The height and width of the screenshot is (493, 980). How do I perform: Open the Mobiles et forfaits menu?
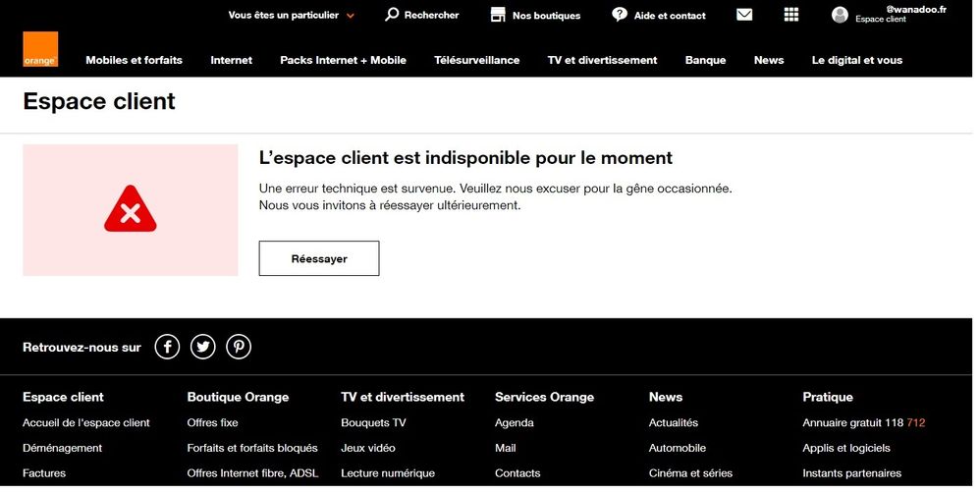point(134,60)
